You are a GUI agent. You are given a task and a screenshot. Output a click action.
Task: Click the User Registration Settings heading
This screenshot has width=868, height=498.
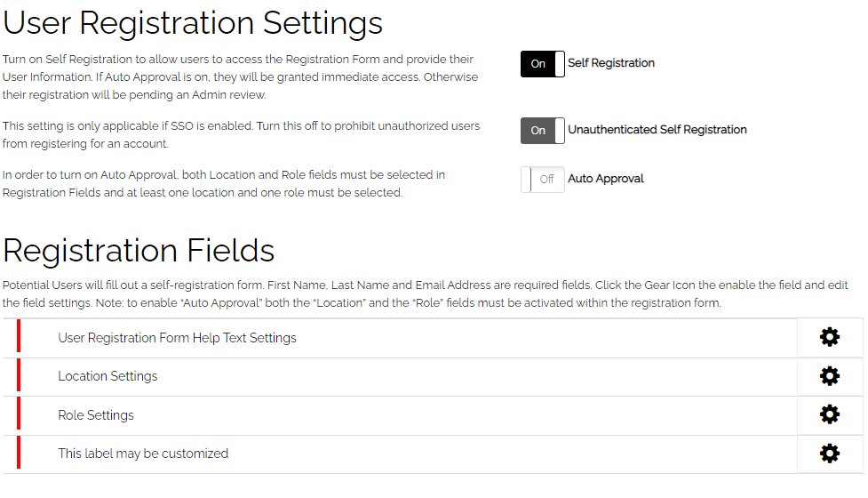click(193, 23)
